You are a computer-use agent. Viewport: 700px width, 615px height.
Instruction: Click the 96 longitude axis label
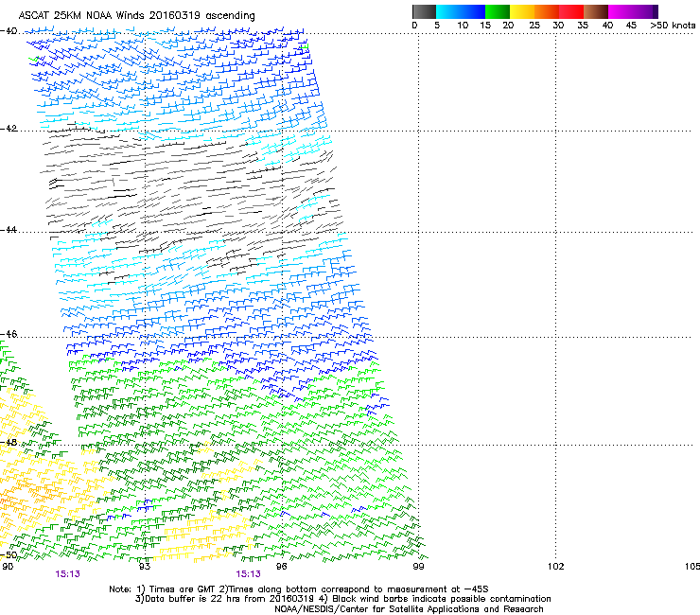point(281,567)
